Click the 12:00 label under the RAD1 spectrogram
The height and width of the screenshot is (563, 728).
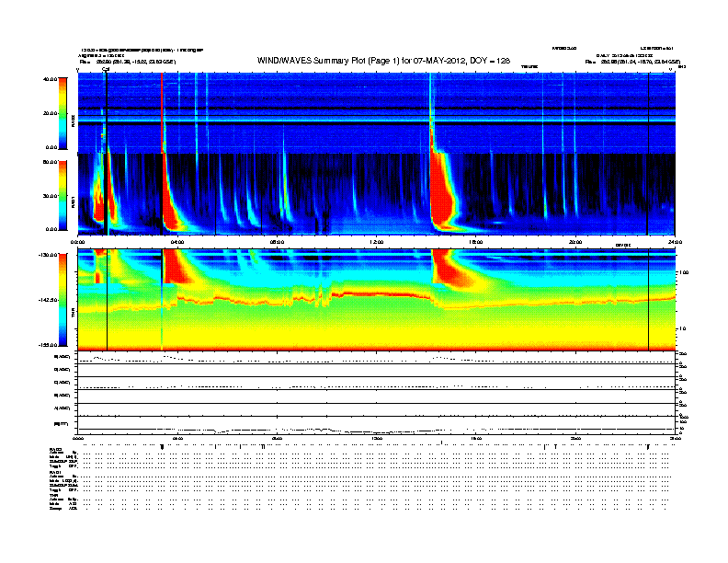376,242
